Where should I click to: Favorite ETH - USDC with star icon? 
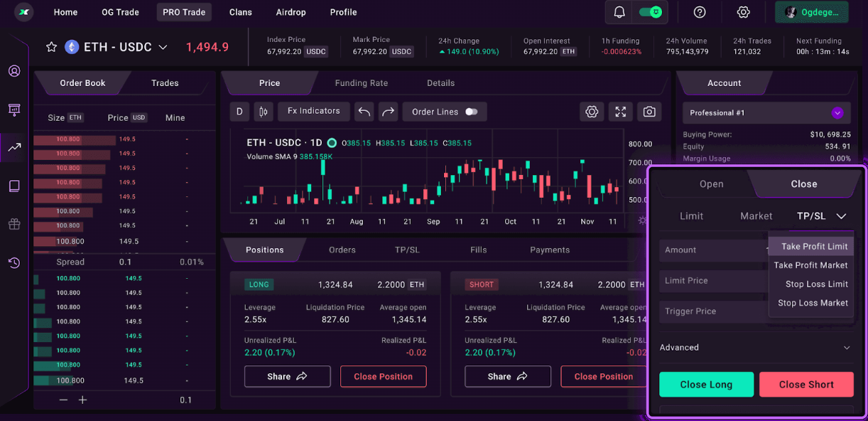coord(51,47)
